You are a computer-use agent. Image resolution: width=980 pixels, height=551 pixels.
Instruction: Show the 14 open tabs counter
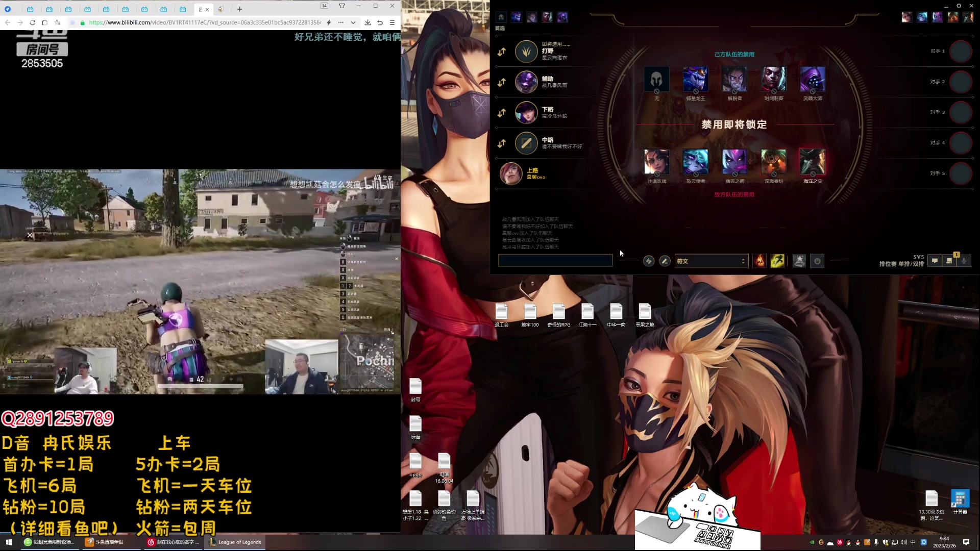pos(324,6)
